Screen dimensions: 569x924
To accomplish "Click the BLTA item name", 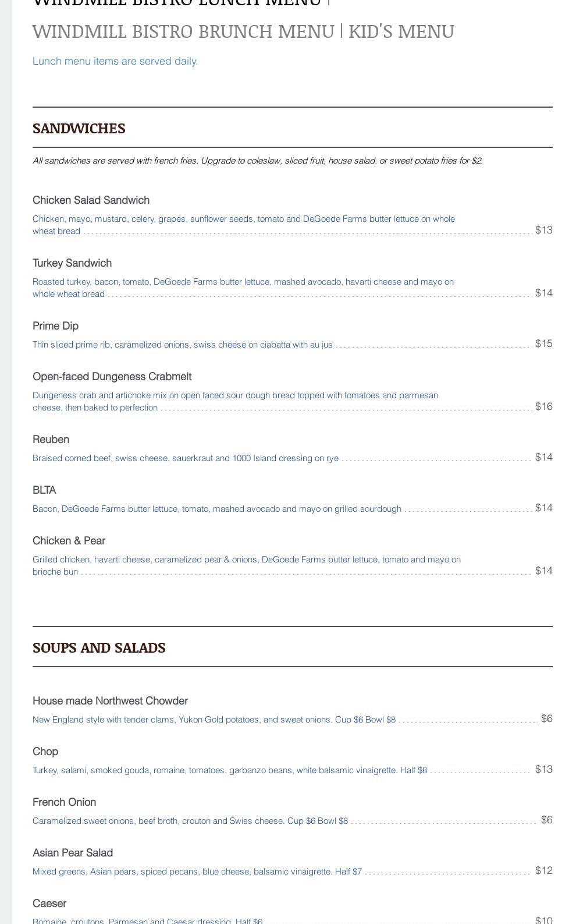I will tap(44, 490).
